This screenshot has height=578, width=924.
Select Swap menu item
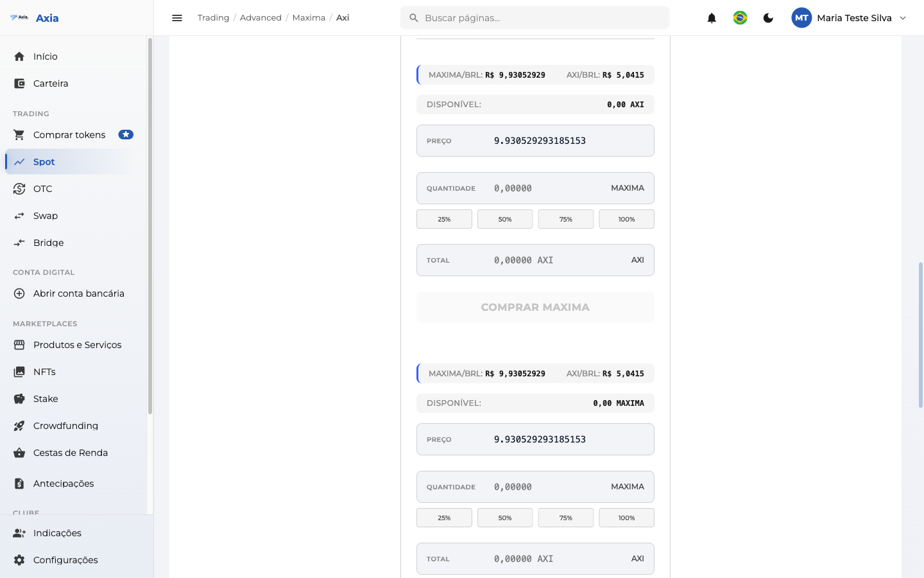pyautogui.click(x=73, y=216)
